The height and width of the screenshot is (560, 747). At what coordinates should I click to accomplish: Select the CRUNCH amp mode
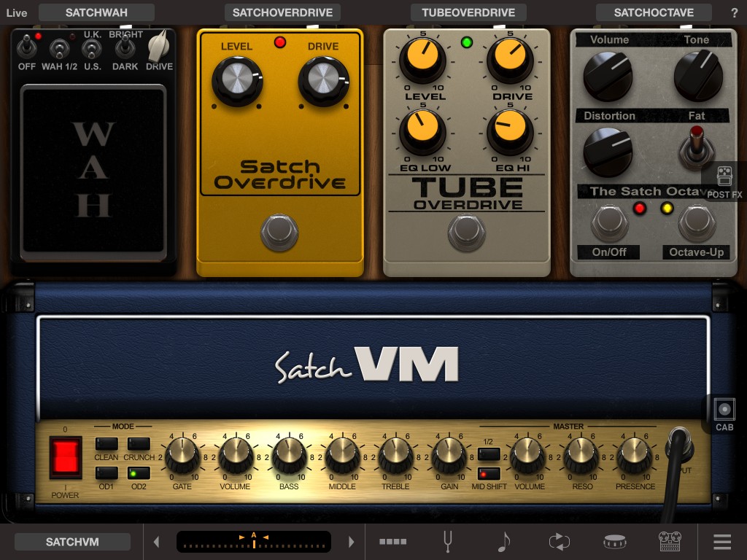(139, 444)
